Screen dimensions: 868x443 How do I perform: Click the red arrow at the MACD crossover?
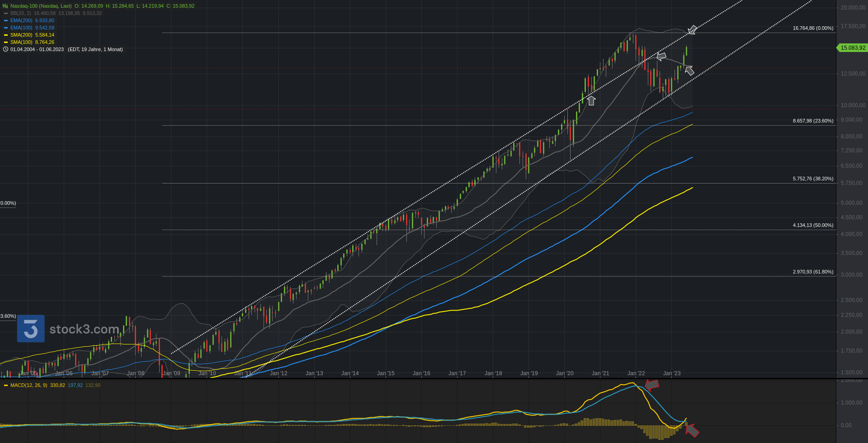coord(692,430)
